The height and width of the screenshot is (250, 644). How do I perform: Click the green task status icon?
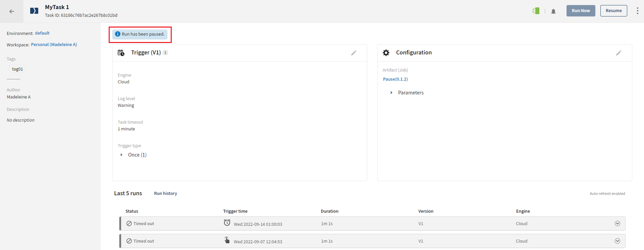[x=536, y=11]
